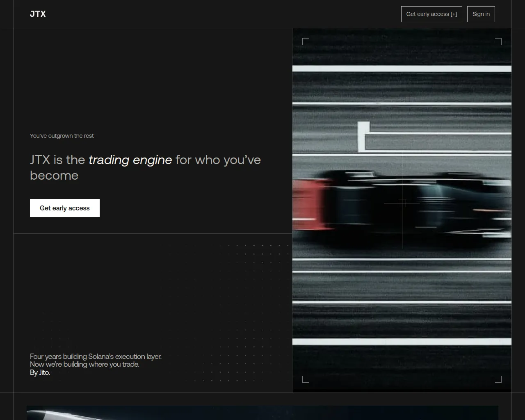
Task: Click the 'By Jito.' text
Action: click(x=40, y=372)
